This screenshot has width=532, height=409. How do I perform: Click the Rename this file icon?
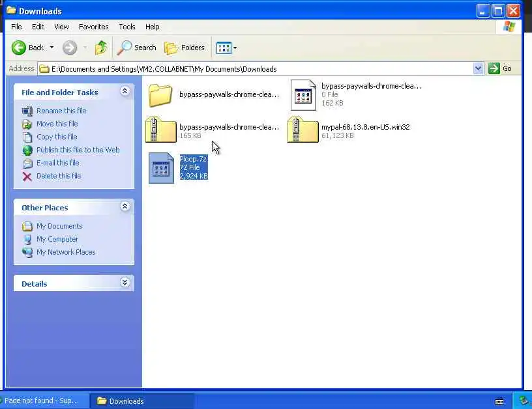[x=27, y=111]
